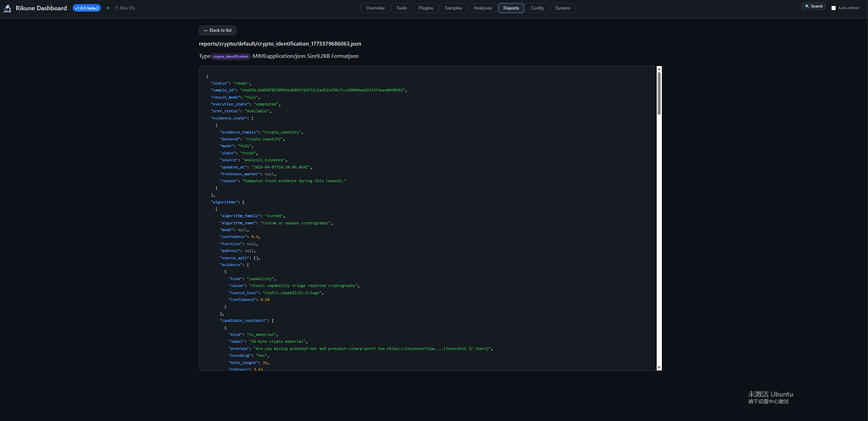
Task: Click the magnifier icon in Search
Action: click(807, 7)
